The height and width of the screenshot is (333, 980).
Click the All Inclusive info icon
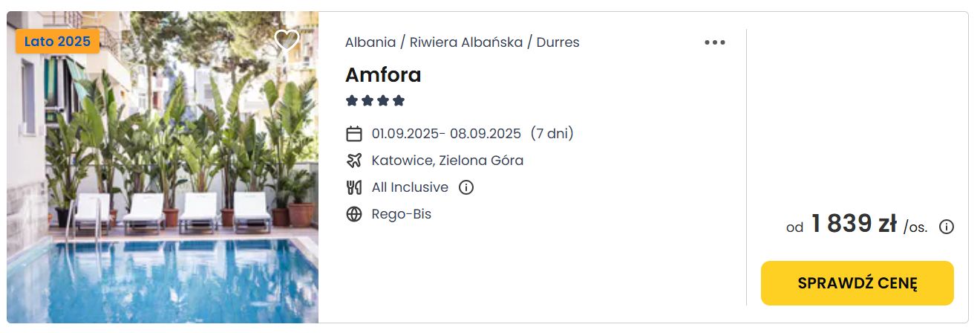click(466, 187)
